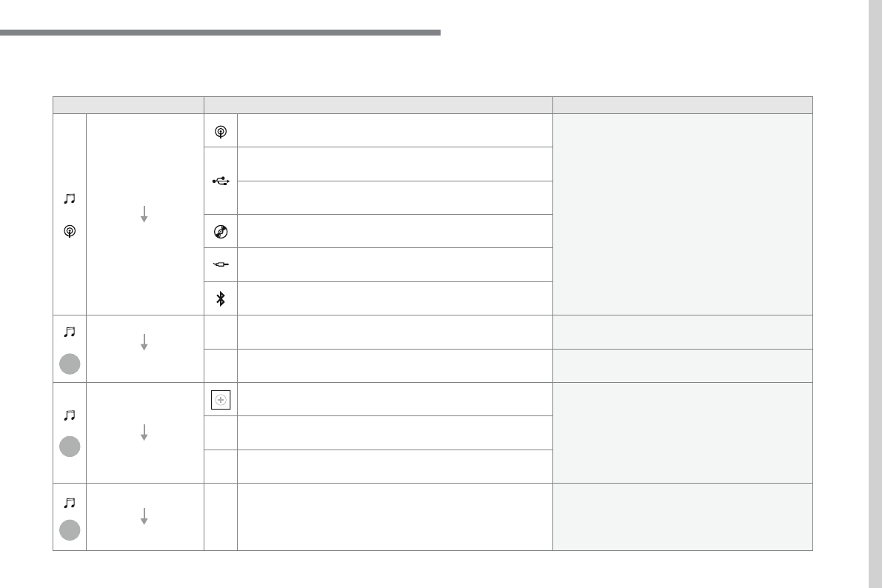Click the dark gray horizontal bar heading the page
The width and height of the screenshot is (882, 588).
point(220,33)
